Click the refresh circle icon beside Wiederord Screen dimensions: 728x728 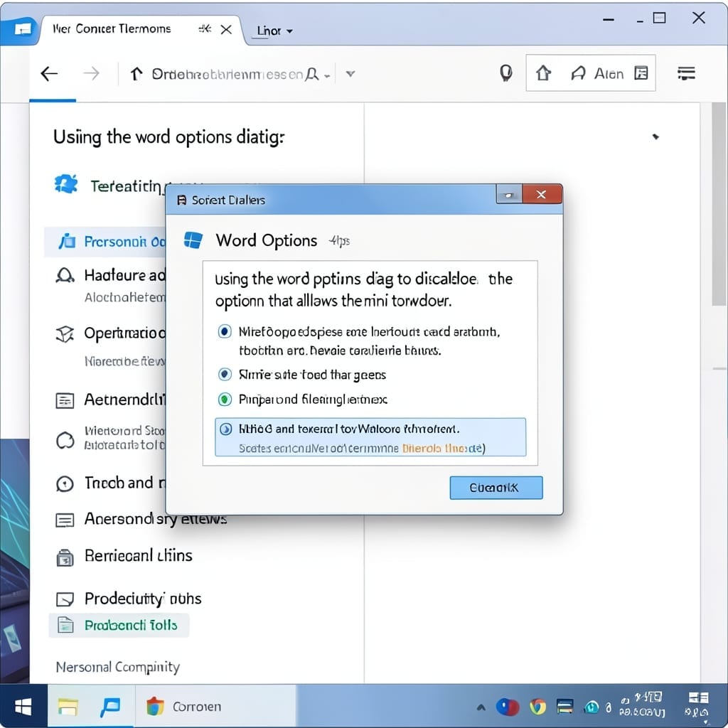tap(65, 439)
